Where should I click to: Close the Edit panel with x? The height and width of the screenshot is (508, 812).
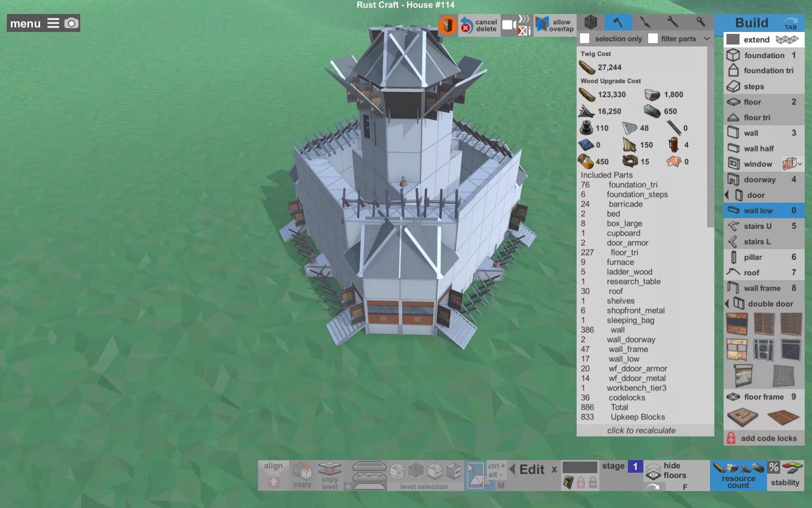coord(554,469)
